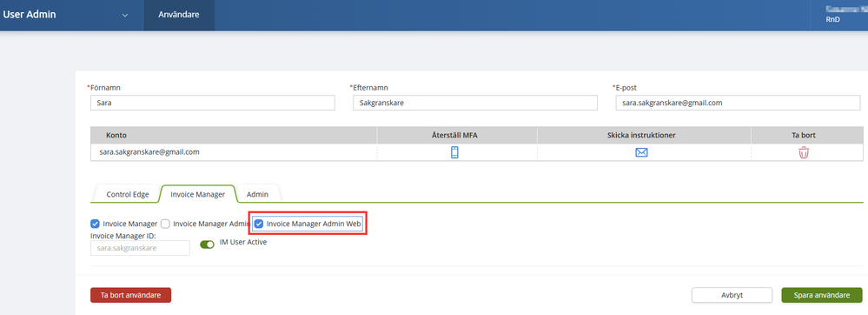Uncheck the Invoice Manager Admin Web checkbox

[x=259, y=224]
